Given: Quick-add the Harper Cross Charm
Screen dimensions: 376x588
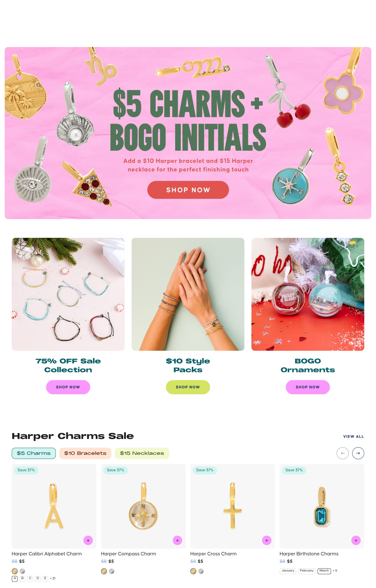Looking at the screenshot, I should pos(267,540).
